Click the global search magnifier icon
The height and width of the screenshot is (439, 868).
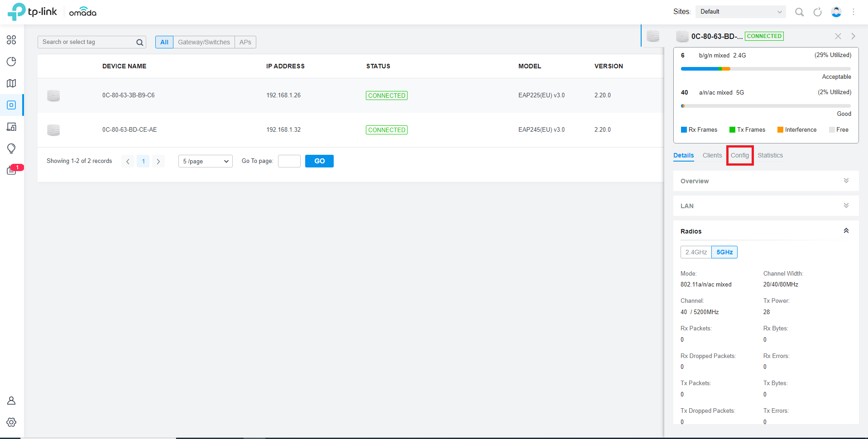(799, 12)
